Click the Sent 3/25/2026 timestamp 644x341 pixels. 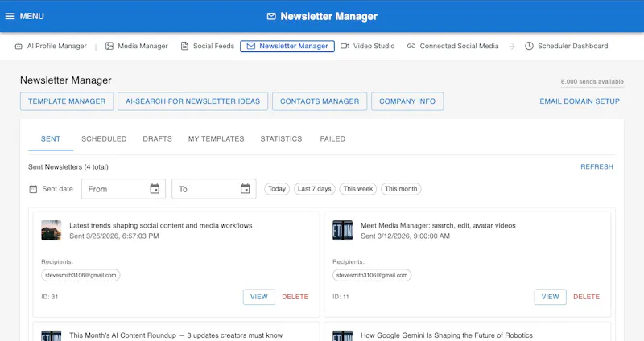click(114, 236)
